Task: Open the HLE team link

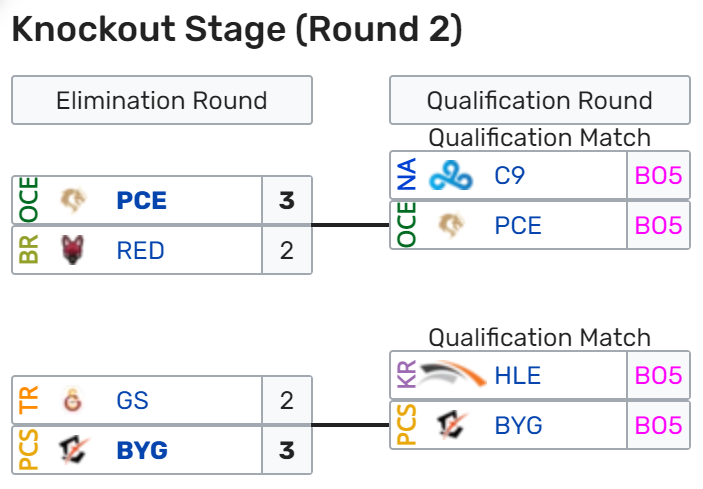Action: pos(518,375)
